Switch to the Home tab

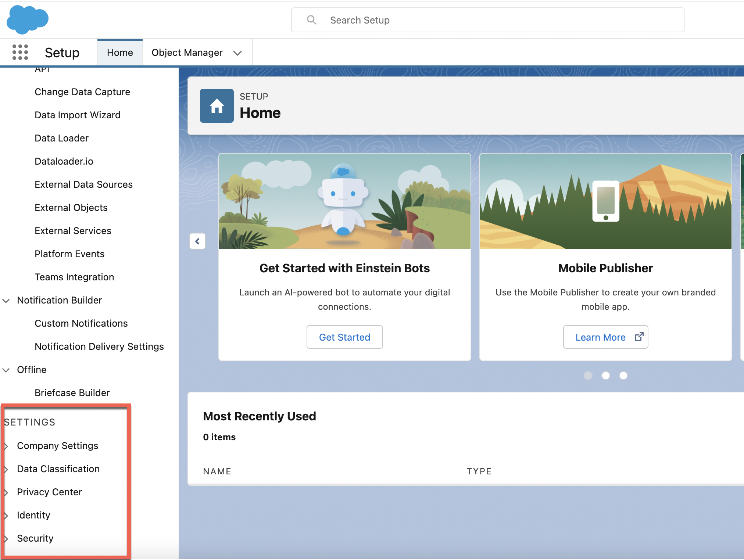pos(120,53)
